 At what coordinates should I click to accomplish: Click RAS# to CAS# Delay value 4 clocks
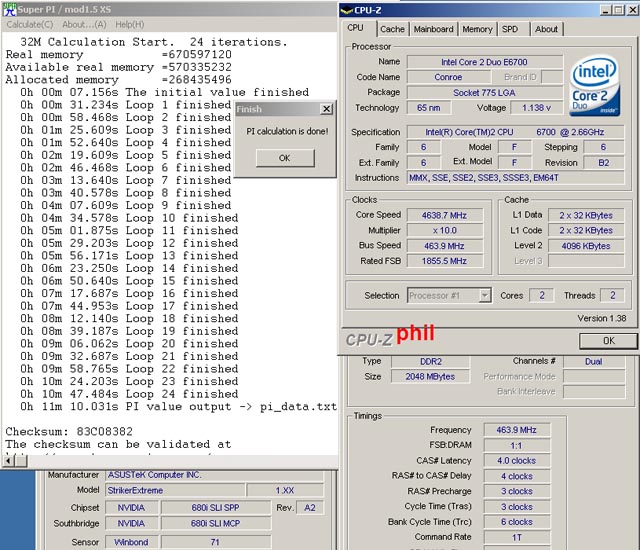click(517, 476)
